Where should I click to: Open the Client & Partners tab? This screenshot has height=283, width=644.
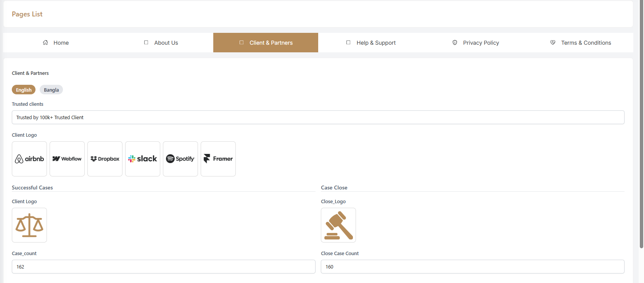(266, 42)
